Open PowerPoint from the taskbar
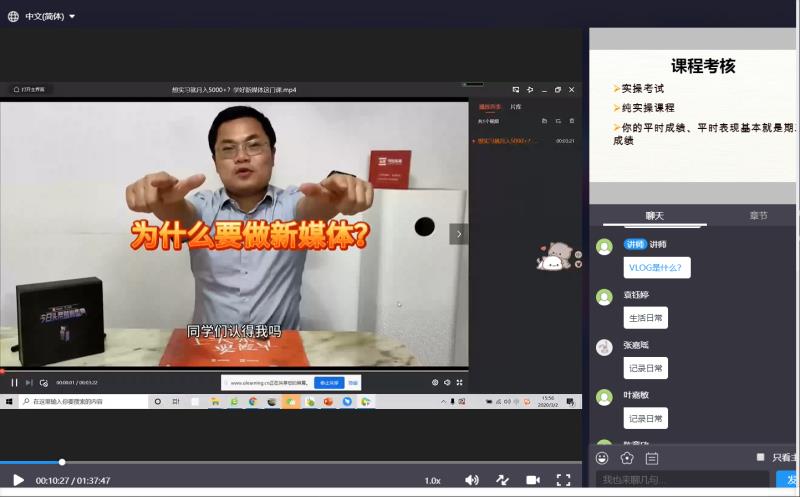The width and height of the screenshot is (800, 497). coord(328,402)
